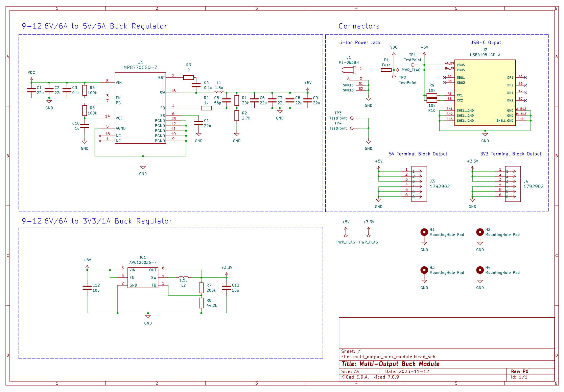564x392 pixels.
Task: Select capacitor C10 near the VCC pin
Action: pos(85,126)
